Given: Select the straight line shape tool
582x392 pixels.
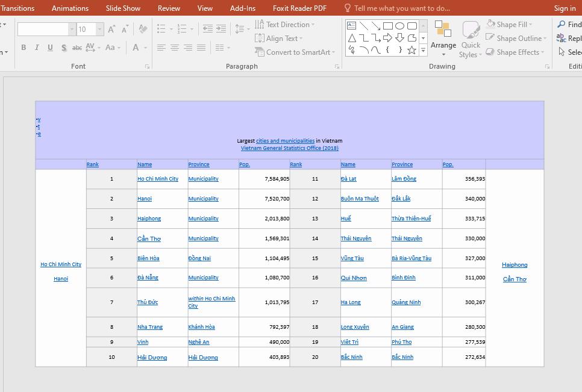Looking at the screenshot, I should tap(365, 26).
